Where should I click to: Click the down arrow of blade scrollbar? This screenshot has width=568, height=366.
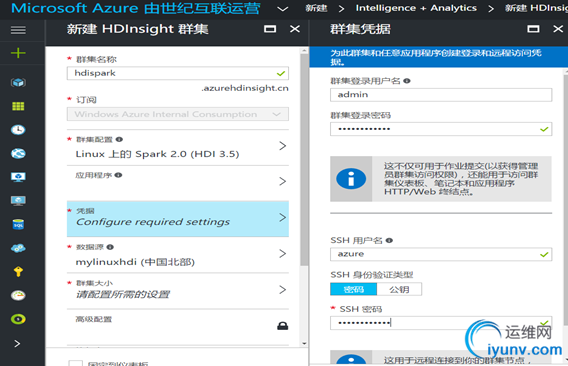tap(304, 343)
